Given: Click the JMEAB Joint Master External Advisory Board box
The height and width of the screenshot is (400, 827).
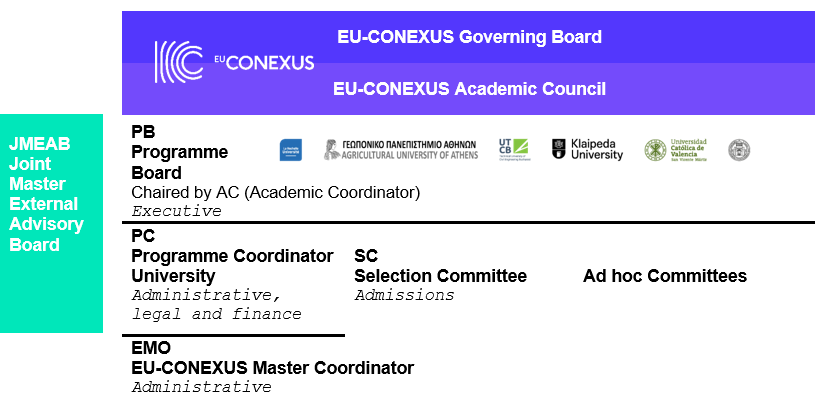Looking at the screenshot, I should point(51,223).
